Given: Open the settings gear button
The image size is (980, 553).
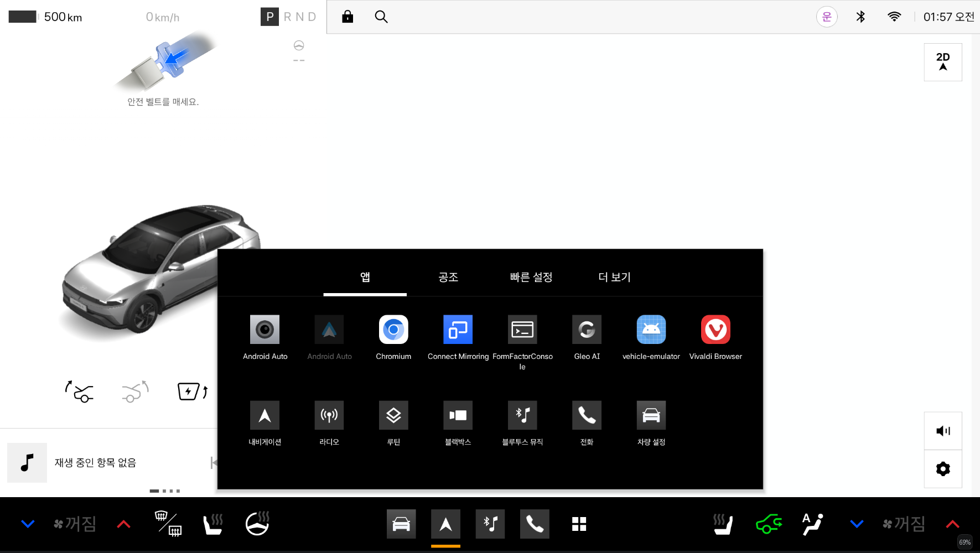Looking at the screenshot, I should (x=943, y=469).
